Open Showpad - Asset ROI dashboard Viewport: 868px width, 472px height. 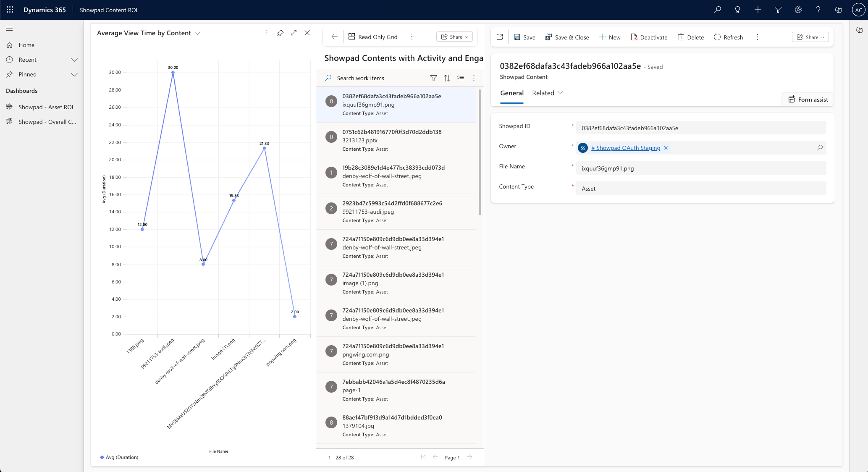[45, 107]
